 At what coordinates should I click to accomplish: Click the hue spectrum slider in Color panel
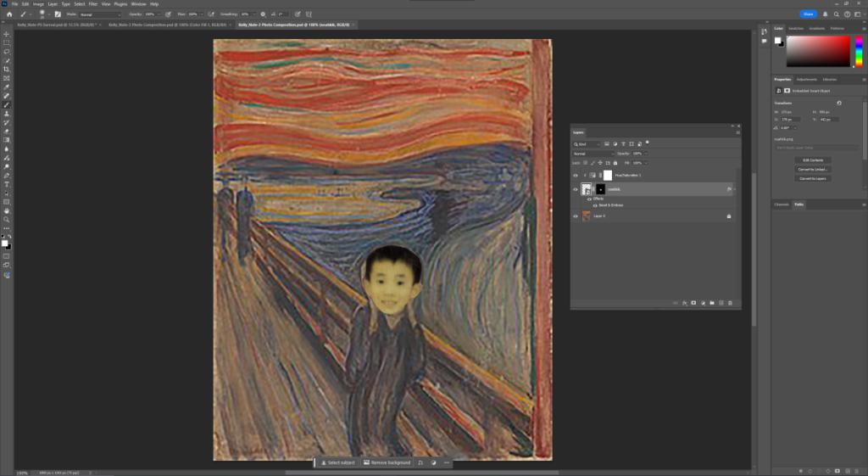tap(858, 52)
